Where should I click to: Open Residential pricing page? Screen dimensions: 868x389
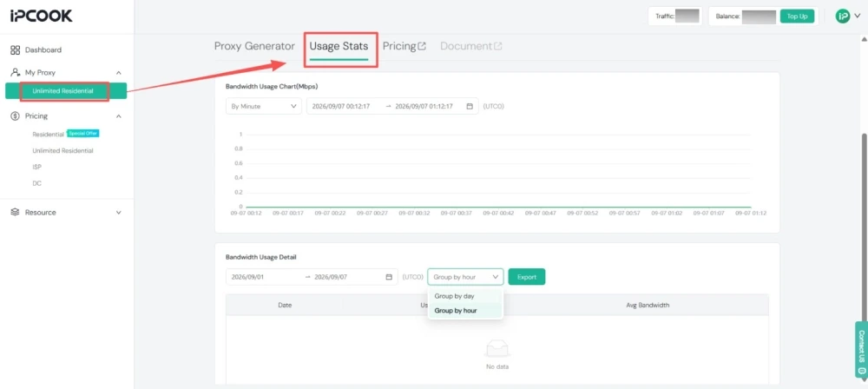(x=48, y=134)
